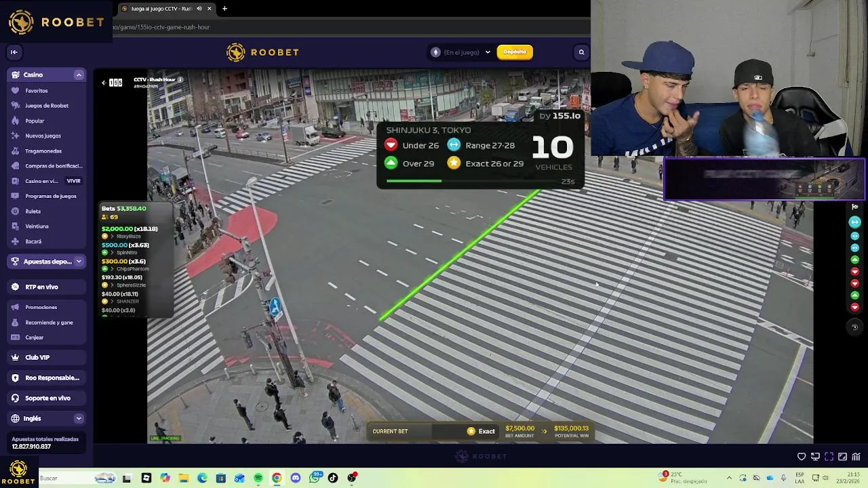Show live stats chart icon below game
Viewport: 868px width, 488px height.
[x=856, y=457]
